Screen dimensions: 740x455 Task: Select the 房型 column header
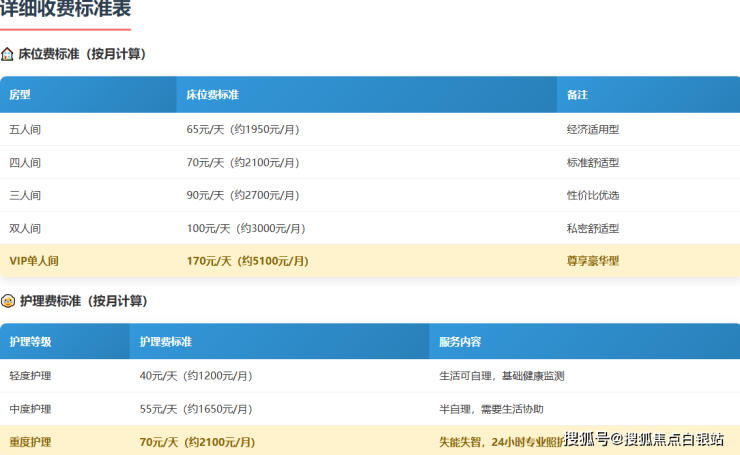click(88, 94)
